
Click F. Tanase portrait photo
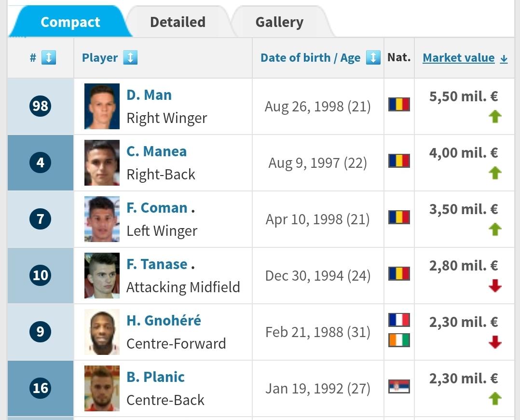[102, 275]
